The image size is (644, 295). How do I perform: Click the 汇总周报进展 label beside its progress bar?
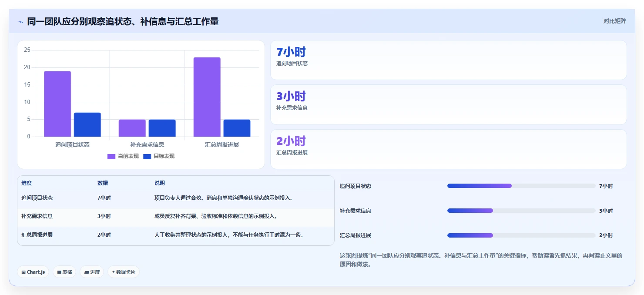point(356,235)
